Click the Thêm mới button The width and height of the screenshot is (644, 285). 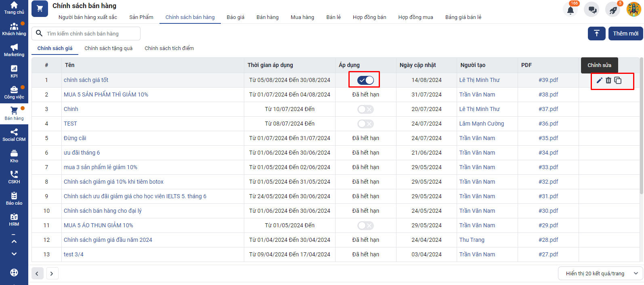click(625, 34)
